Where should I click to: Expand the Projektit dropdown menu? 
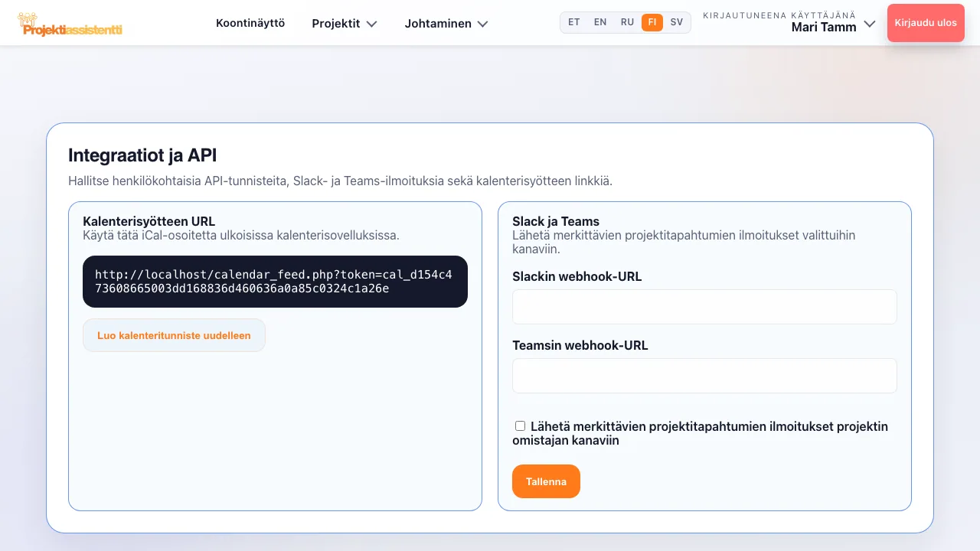(345, 24)
